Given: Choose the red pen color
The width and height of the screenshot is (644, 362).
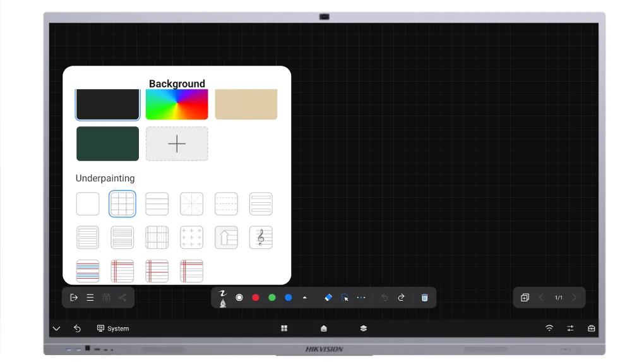Looking at the screenshot, I should pyautogui.click(x=256, y=298).
